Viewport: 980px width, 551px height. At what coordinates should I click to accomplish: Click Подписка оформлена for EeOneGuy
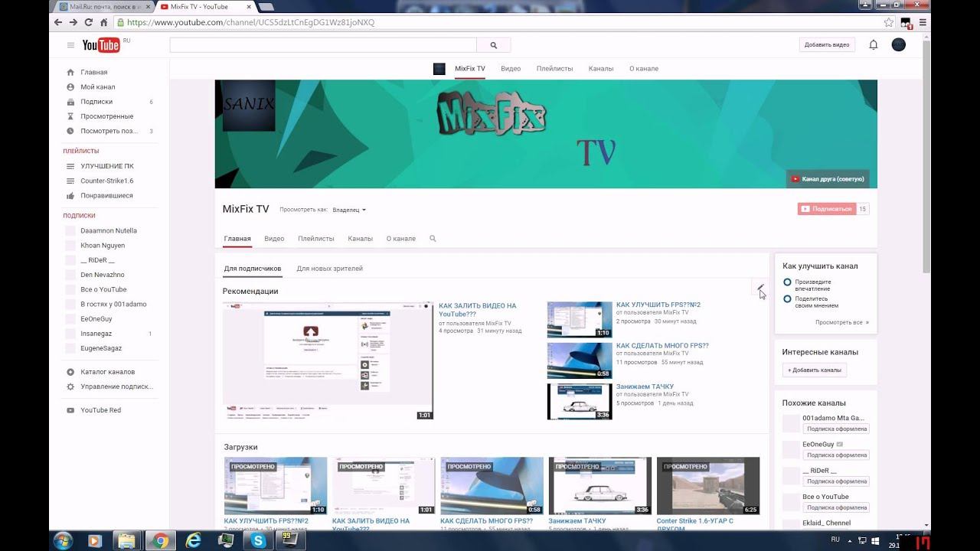836,455
